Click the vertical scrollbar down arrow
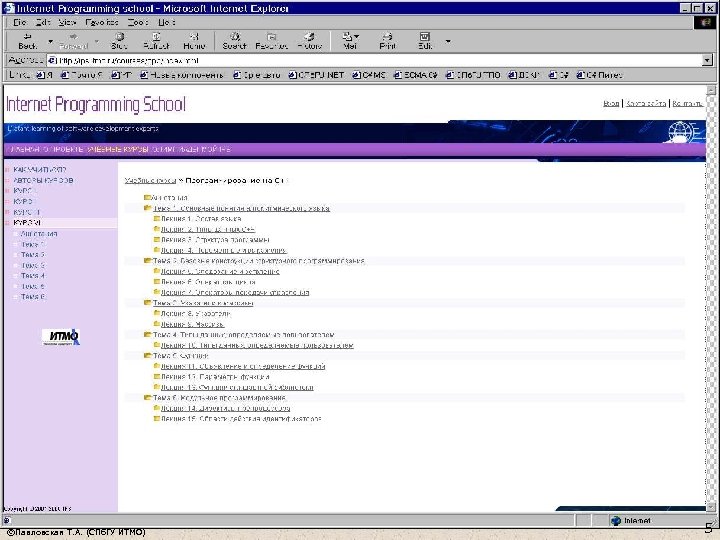This screenshot has width=720, height=540. 711,507
